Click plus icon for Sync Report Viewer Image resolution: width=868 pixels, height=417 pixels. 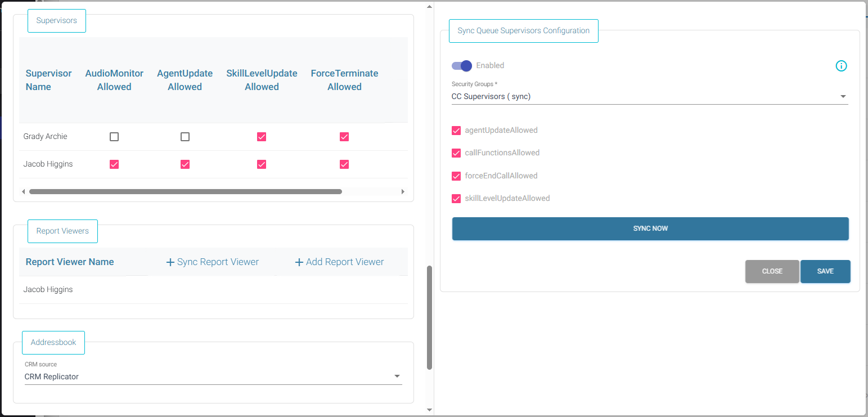tap(170, 262)
